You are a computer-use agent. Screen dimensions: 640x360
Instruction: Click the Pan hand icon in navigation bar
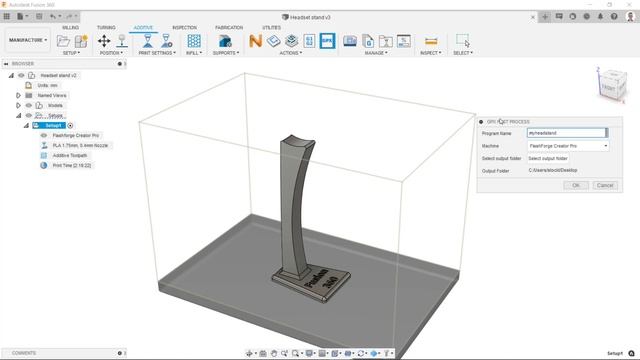pos(274,353)
